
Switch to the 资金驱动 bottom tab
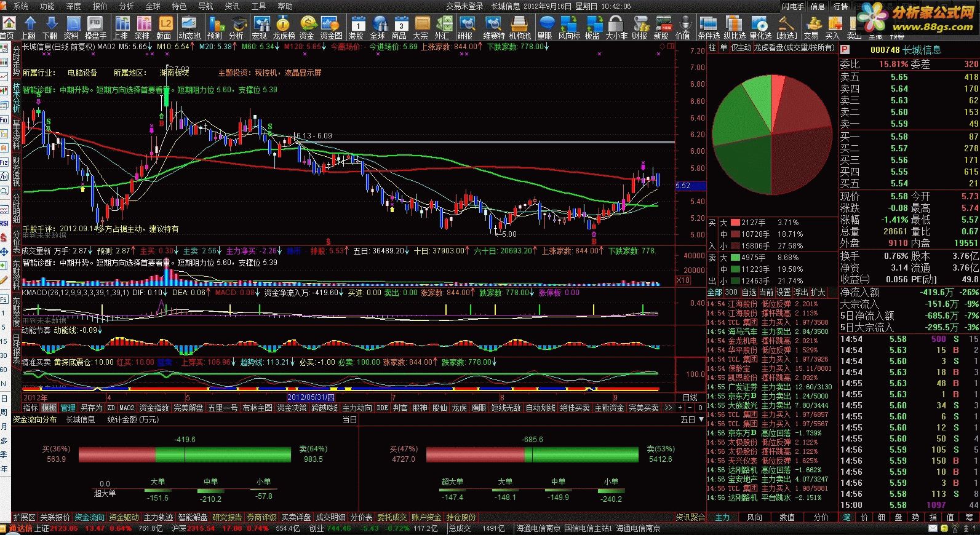[124, 518]
